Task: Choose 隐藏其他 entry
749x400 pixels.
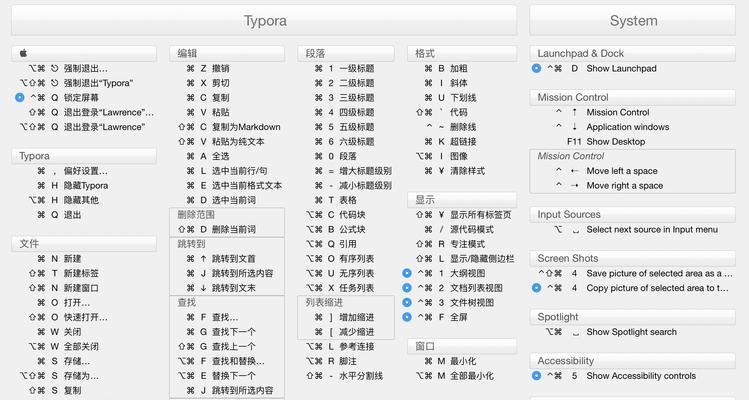Action: 64,200
